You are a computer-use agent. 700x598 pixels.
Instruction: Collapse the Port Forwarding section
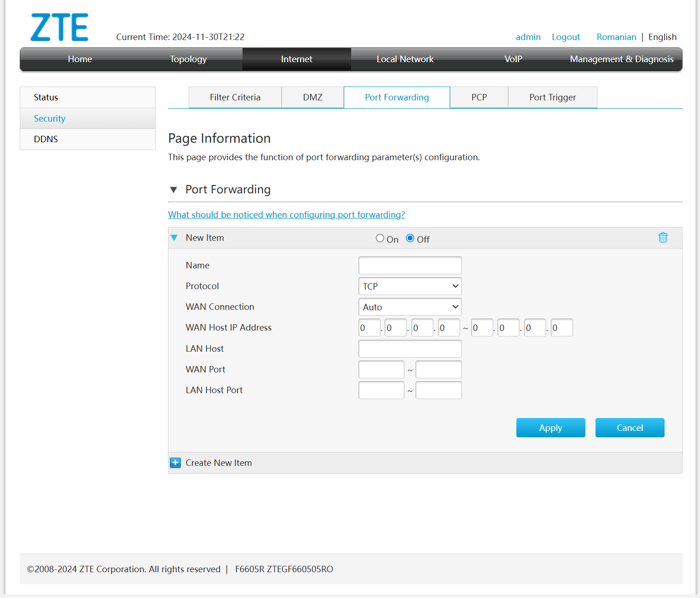pos(174,189)
